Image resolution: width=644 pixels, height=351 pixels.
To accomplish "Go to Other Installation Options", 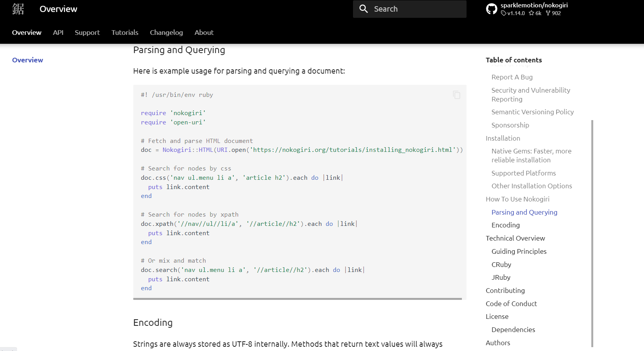I will [x=532, y=186].
